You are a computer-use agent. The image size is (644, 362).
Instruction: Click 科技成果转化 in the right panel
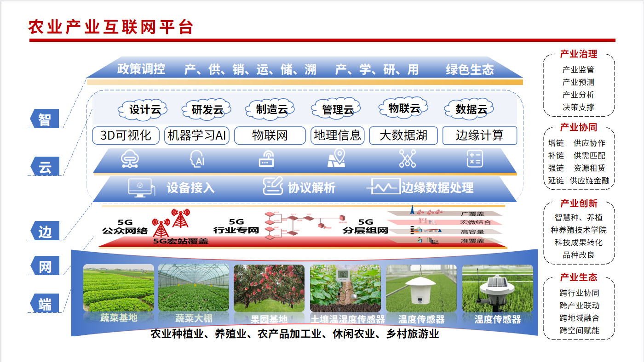click(x=579, y=242)
